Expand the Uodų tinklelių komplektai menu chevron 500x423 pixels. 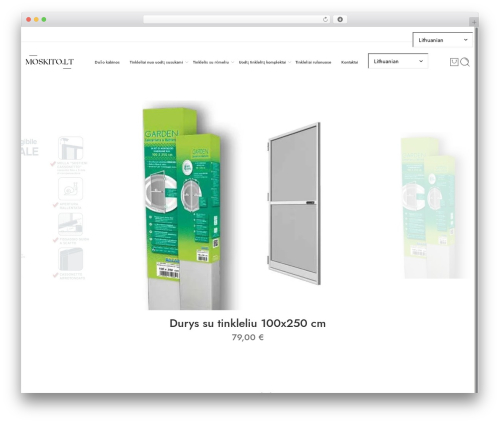[289, 62]
